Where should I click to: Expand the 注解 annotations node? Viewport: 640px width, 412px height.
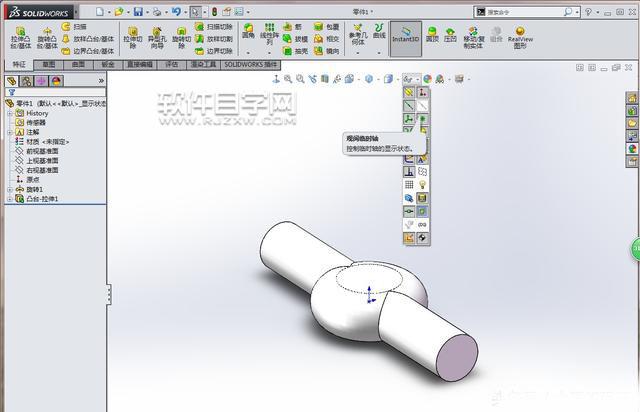coord(10,132)
